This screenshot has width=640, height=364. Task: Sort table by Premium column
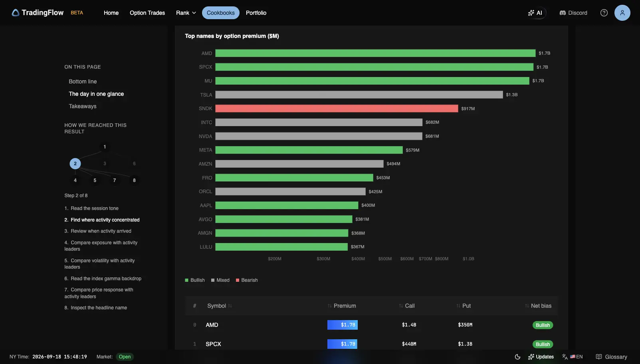(342, 306)
